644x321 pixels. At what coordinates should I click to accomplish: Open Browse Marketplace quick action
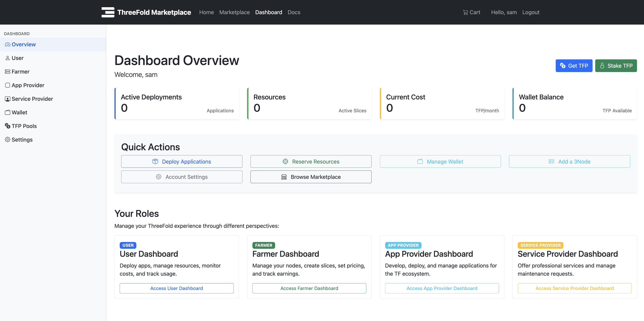pos(311,177)
